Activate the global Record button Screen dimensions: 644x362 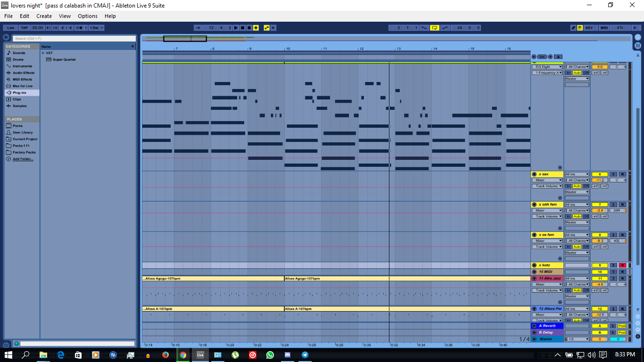249,28
